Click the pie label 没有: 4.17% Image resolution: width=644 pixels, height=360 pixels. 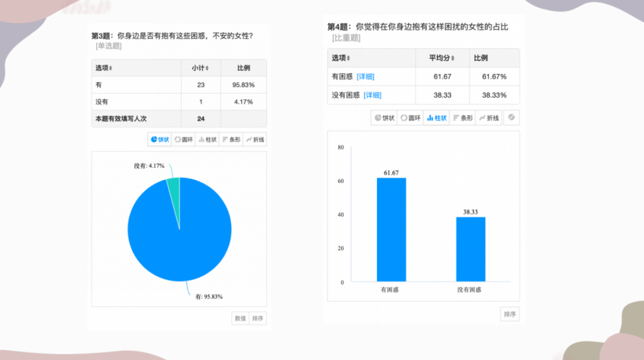[x=149, y=166]
